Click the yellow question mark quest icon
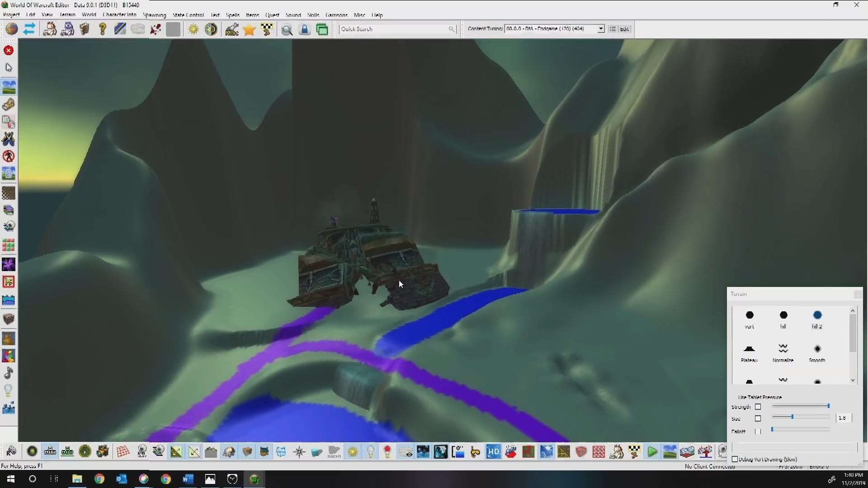Viewport: 868px width, 488px height. (x=103, y=29)
